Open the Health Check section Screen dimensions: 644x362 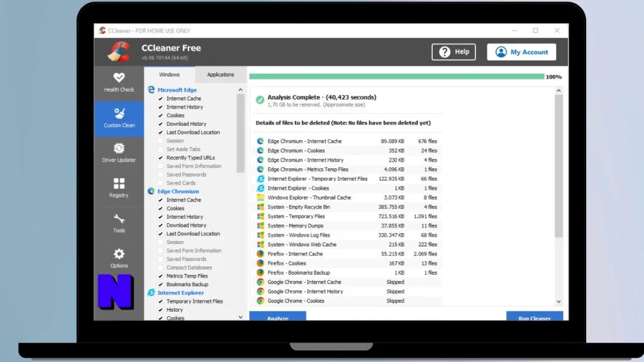pos(119,82)
